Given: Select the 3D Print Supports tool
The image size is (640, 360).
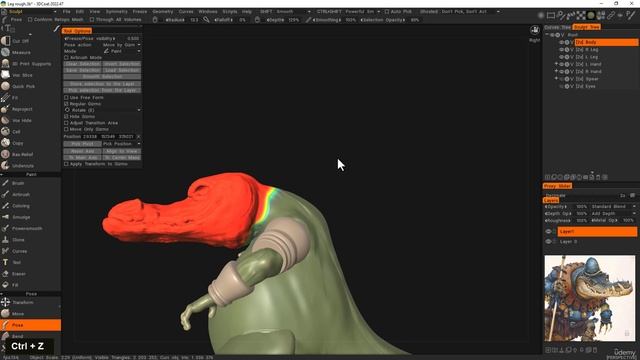Looking at the screenshot, I should click(x=31, y=64).
